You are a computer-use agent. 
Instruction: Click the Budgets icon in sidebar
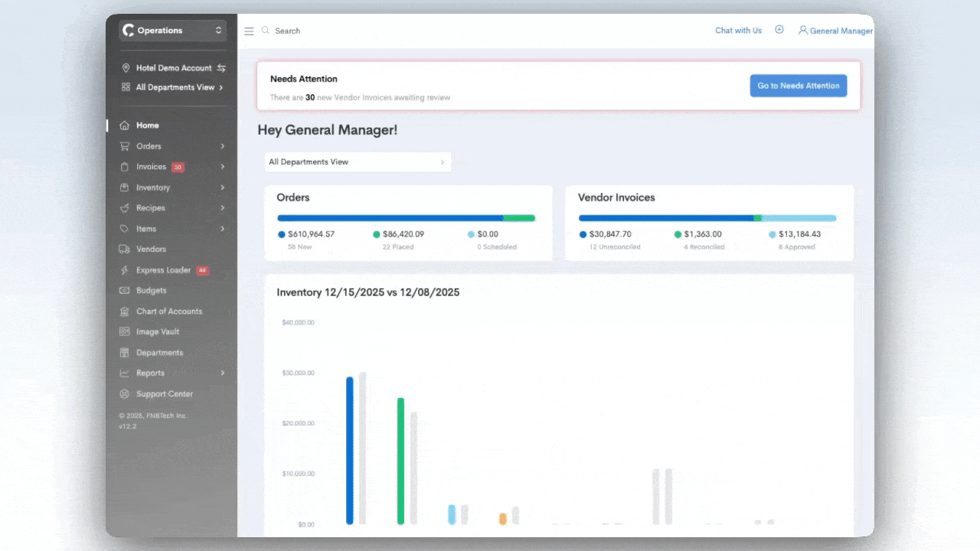[x=124, y=291]
